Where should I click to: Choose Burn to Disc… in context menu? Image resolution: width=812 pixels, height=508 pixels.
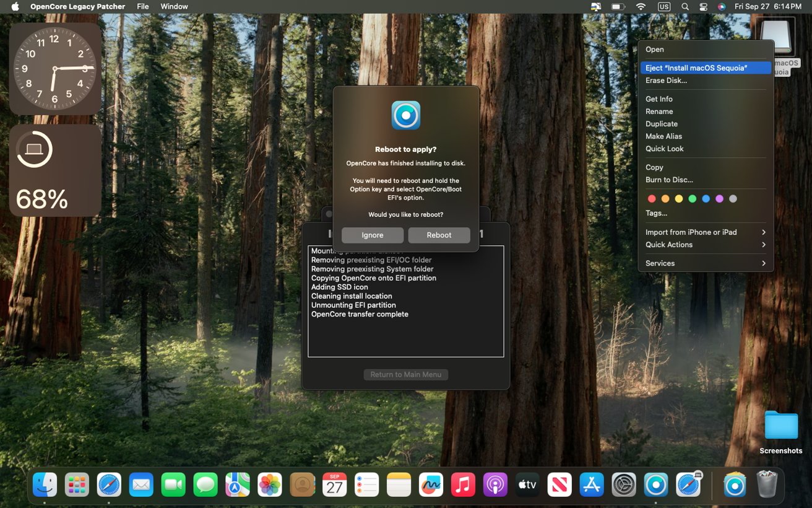click(706, 180)
